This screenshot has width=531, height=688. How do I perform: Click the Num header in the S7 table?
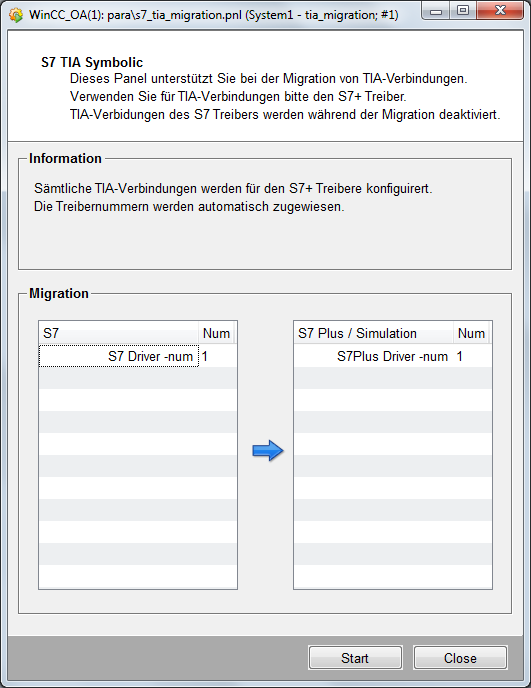coord(216,333)
